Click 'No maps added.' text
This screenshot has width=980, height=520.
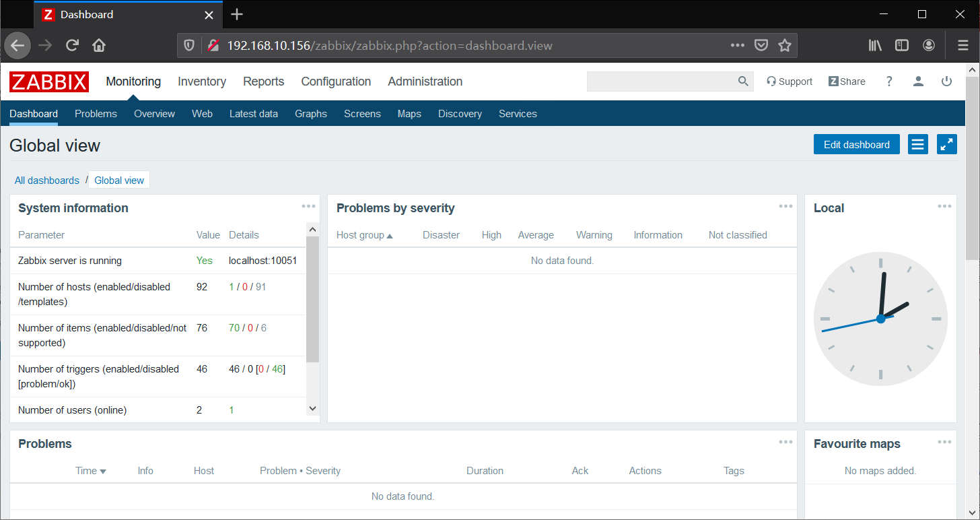click(x=880, y=471)
